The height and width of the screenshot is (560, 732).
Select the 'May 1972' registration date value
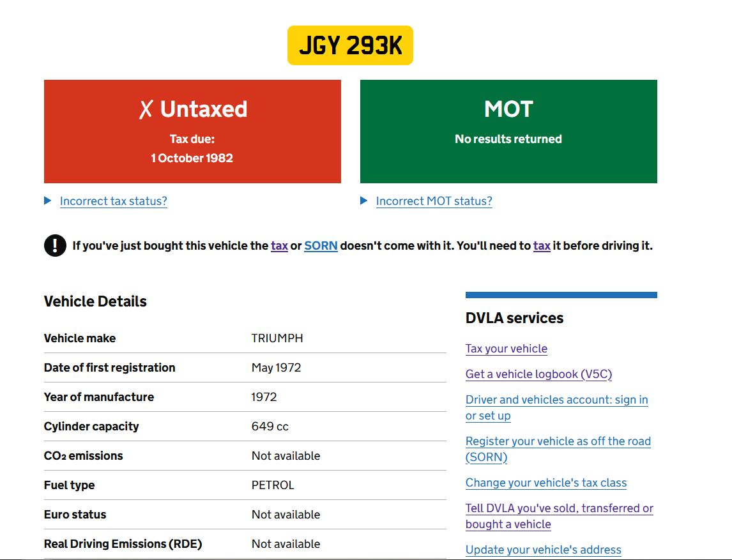click(x=277, y=368)
